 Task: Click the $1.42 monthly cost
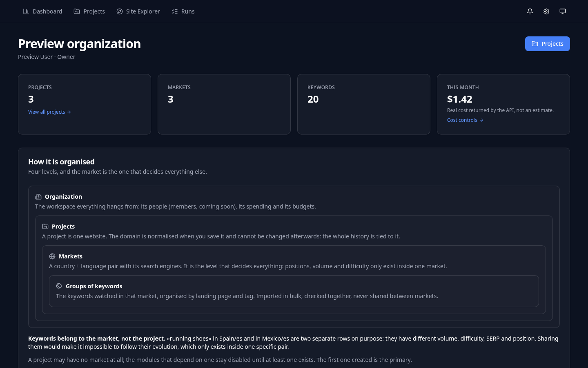459,99
